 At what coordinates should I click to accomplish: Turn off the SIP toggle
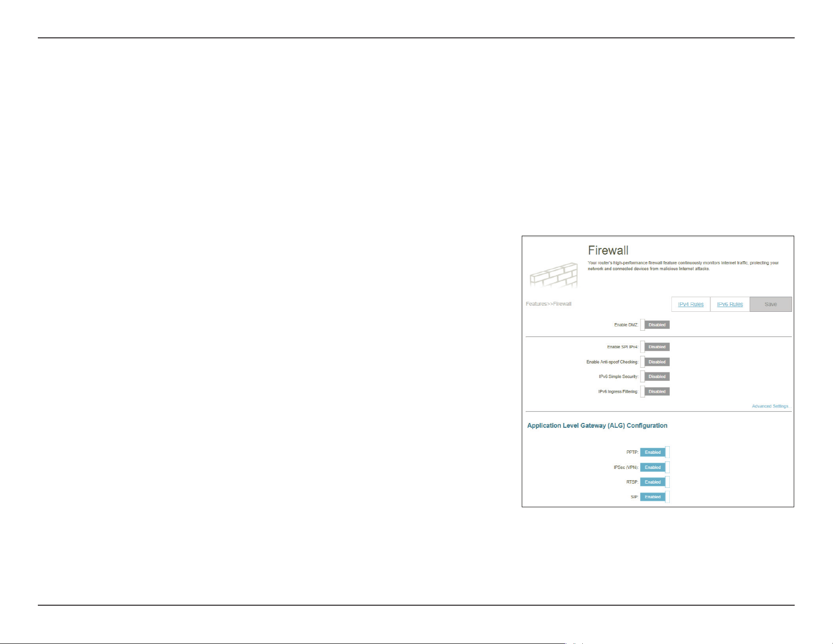[x=655, y=497]
